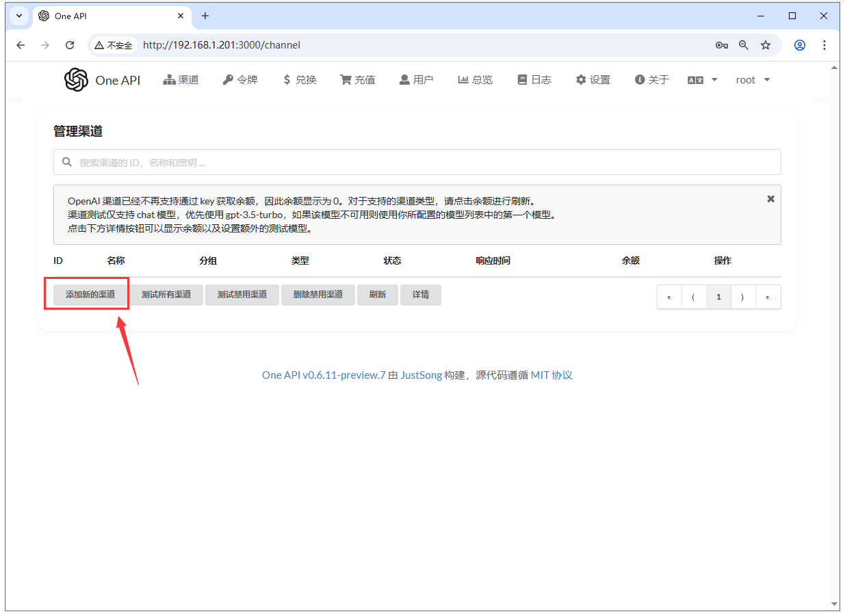Screen dimensions: 845x616
Task: Open the JustSong link in the footer
Action: point(423,375)
